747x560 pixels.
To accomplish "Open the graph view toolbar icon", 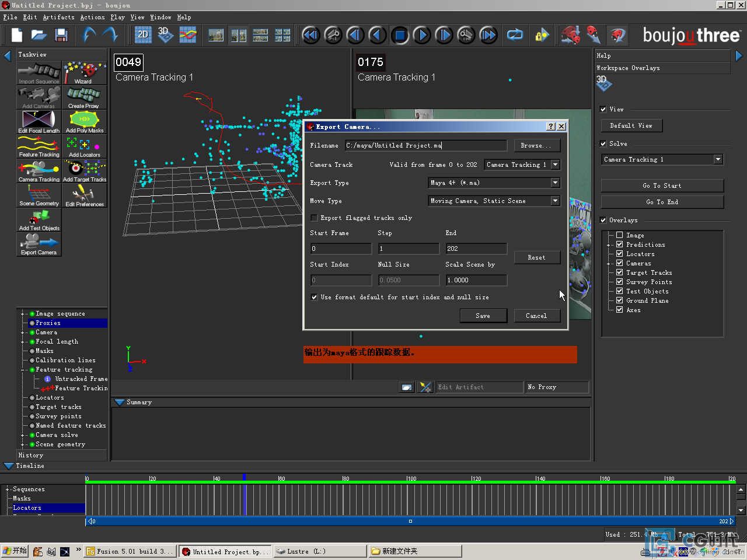I will point(187,35).
